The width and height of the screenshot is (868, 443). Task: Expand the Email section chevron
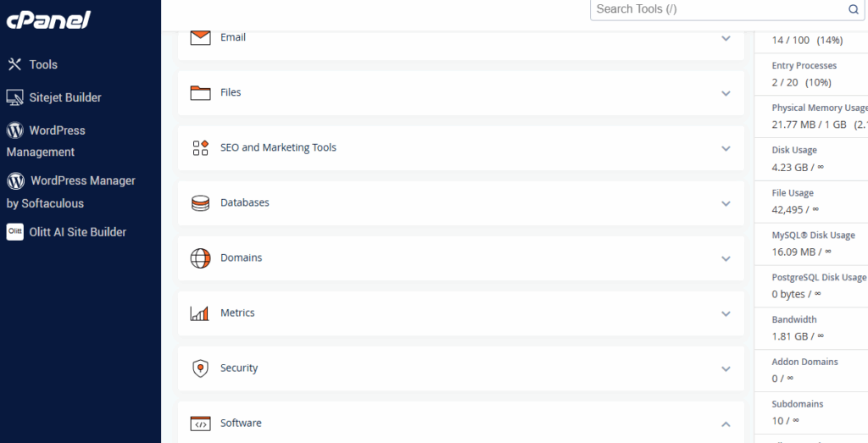(x=726, y=38)
